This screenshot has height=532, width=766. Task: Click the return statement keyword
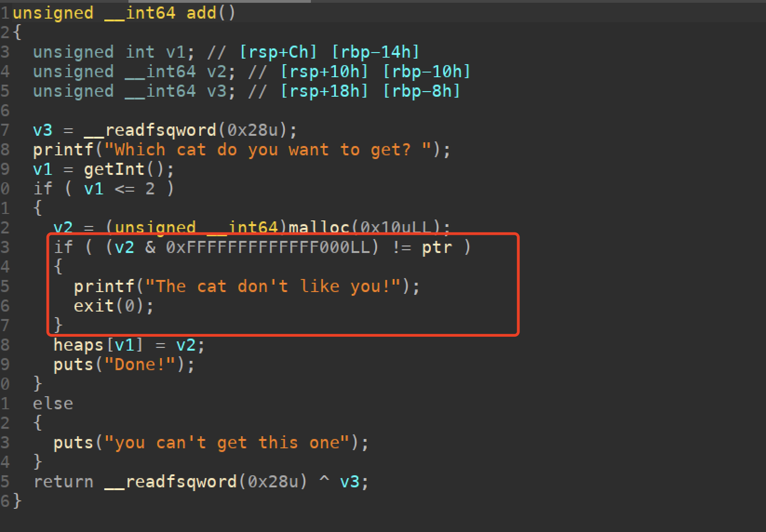63,482
